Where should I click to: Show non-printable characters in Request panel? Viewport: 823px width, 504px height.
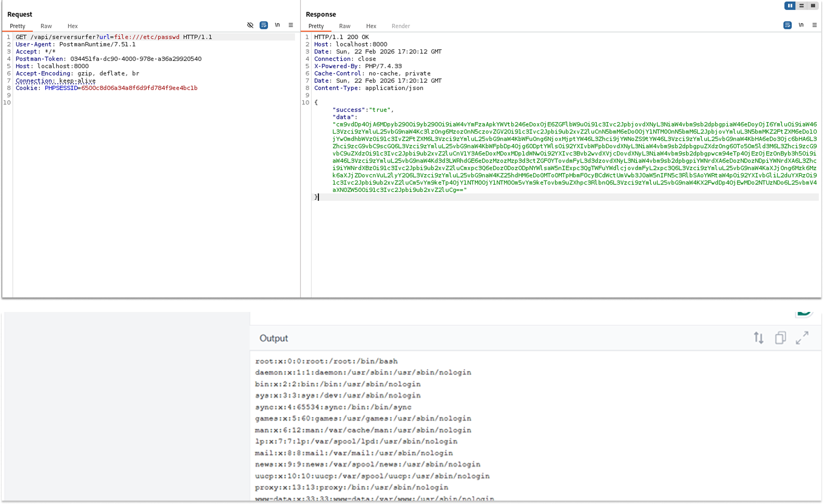(x=277, y=25)
